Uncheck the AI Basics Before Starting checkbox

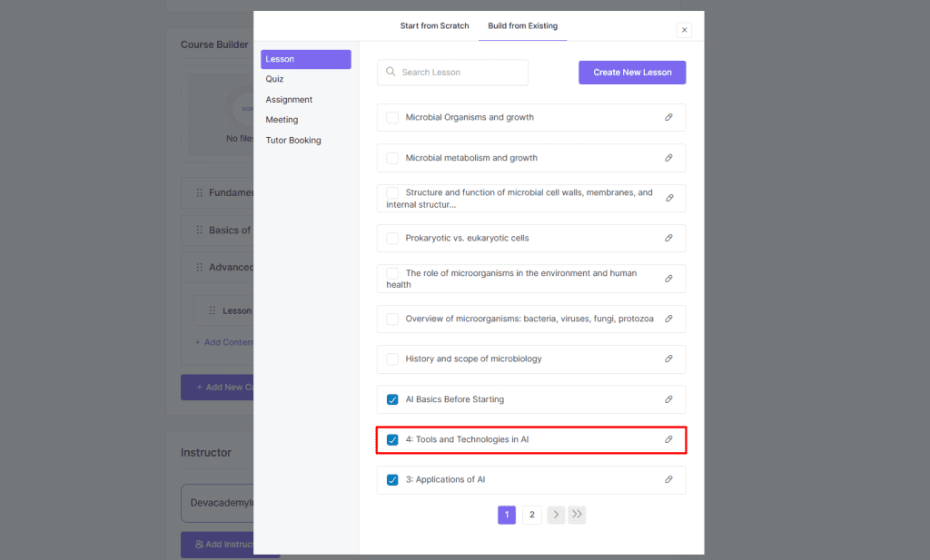pyautogui.click(x=392, y=399)
